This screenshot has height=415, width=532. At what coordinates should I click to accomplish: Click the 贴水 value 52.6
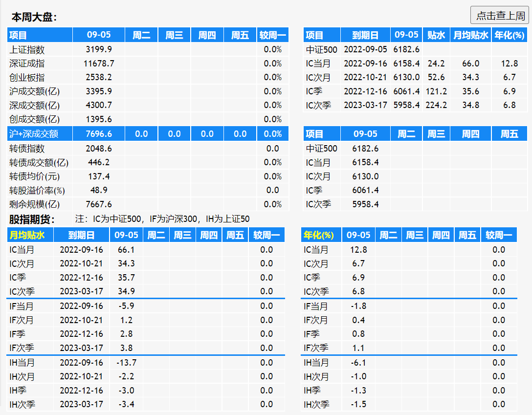tap(436, 77)
